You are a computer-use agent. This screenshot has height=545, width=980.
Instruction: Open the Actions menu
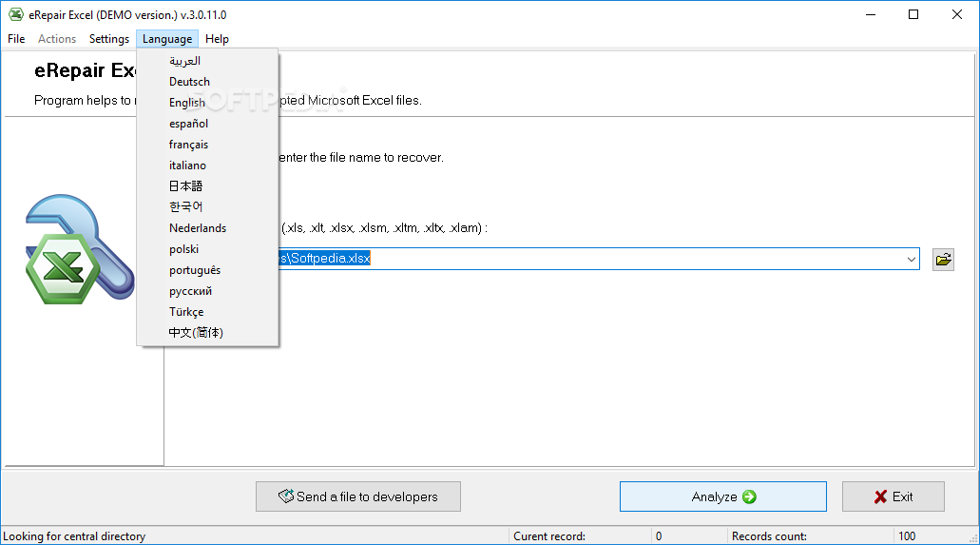57,39
